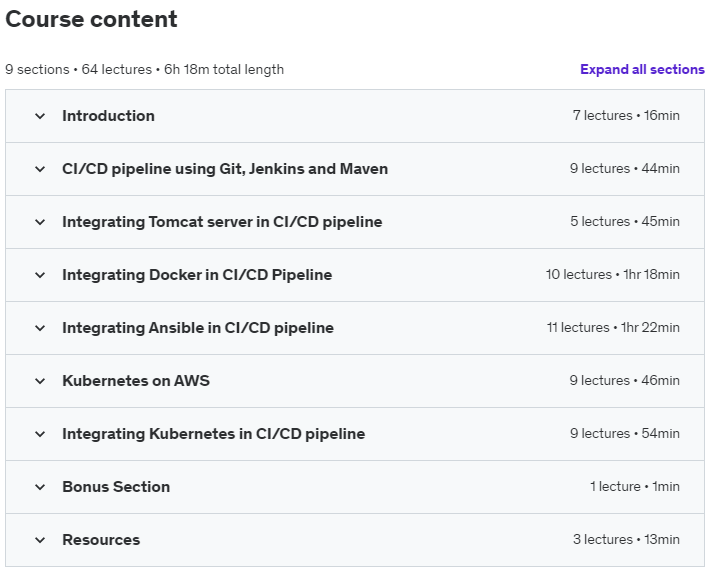Select 'Integrating Kubernetes in CI/CD pipeline' title
The image size is (705, 567).
(x=214, y=434)
